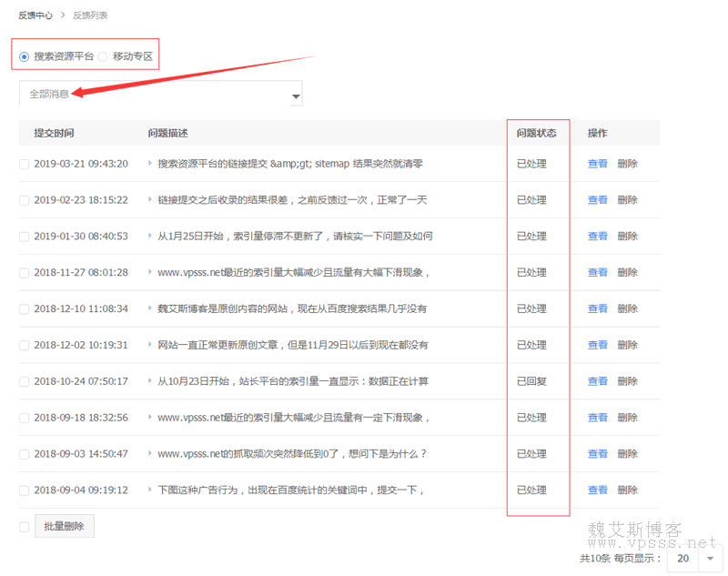The image size is (728, 576).
Task: Tick the checkbox for 2018-10-24 07:50:17 row
Action: coord(25,381)
